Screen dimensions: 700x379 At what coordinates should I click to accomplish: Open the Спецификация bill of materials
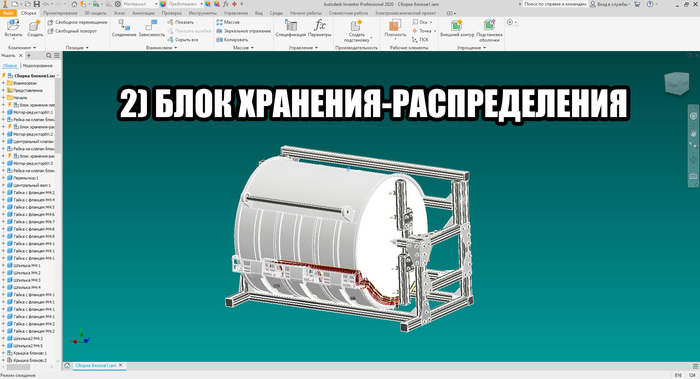291,28
